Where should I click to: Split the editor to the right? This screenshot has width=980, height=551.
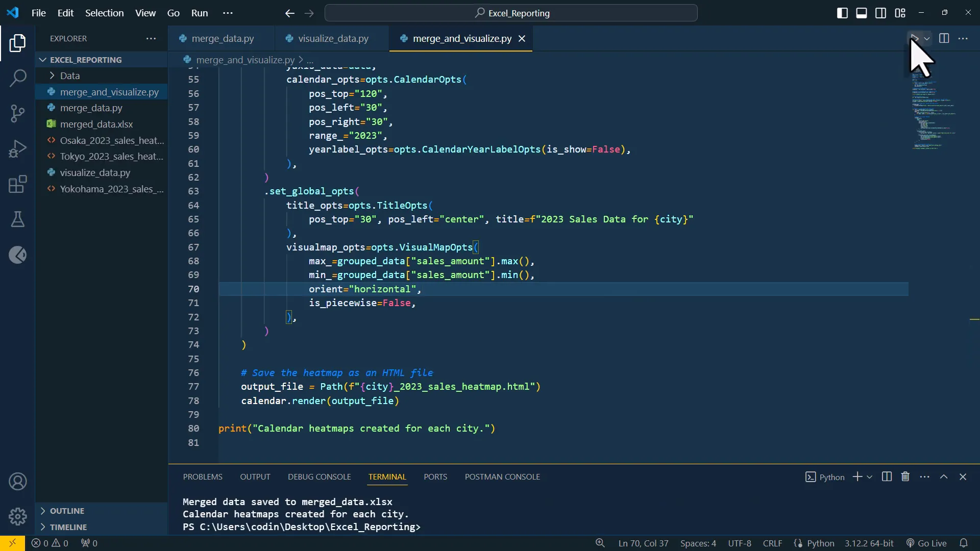coord(944,38)
